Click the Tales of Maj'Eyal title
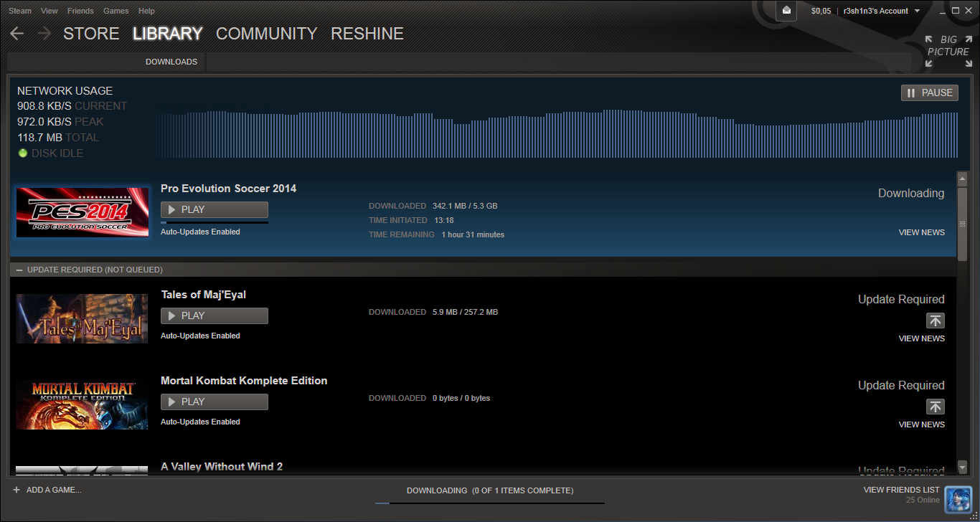Viewport: 980px width, 522px height. (203, 295)
